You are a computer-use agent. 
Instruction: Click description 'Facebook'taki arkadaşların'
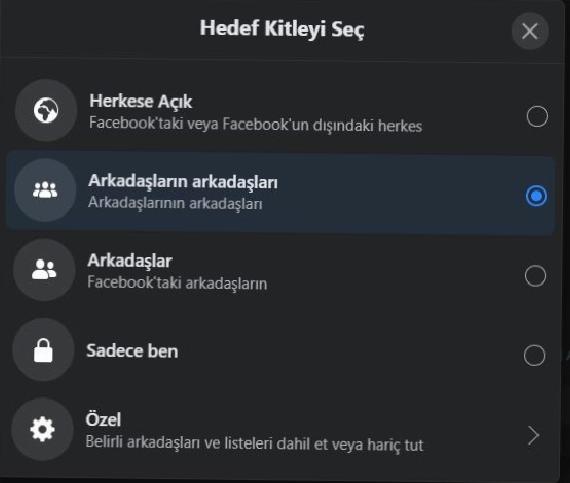click(x=177, y=283)
